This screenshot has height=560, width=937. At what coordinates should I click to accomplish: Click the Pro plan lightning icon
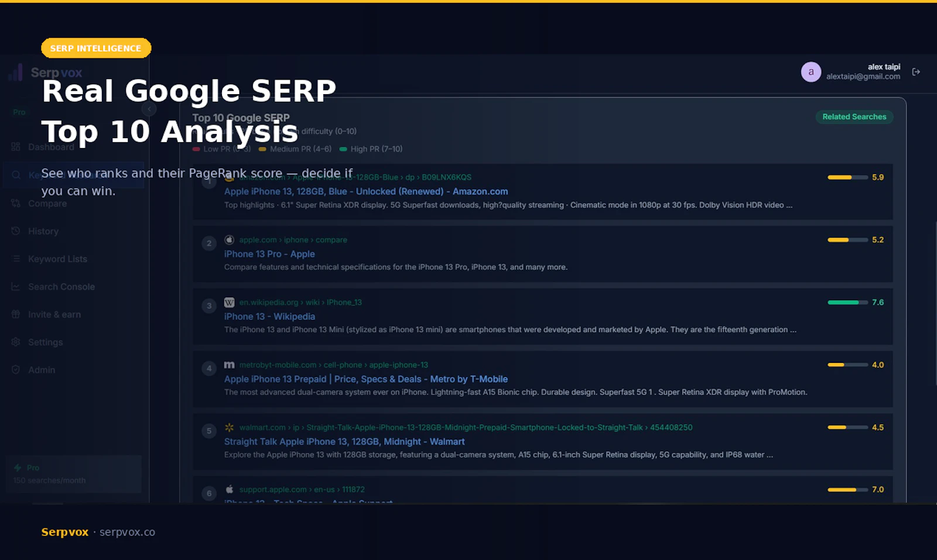(18, 468)
